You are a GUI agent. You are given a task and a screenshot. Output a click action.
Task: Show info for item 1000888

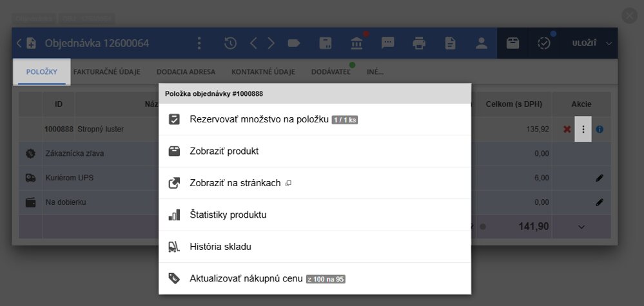(x=600, y=129)
